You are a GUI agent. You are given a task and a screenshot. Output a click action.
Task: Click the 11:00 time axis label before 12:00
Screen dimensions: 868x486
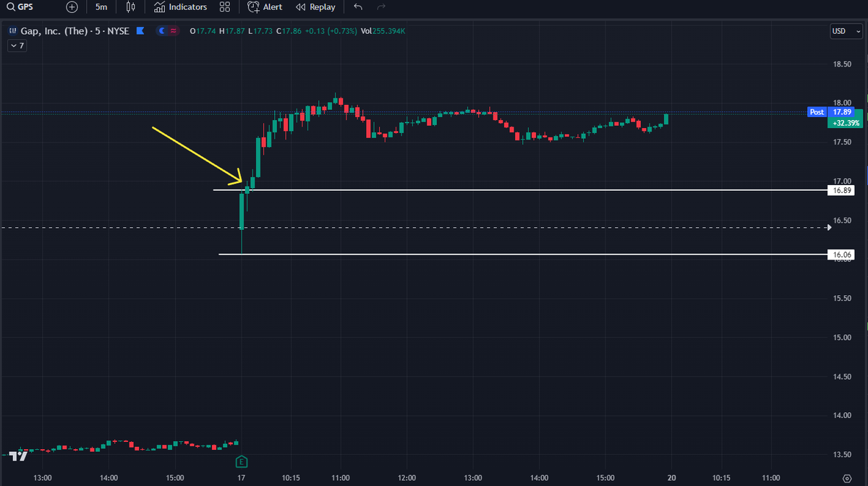pos(341,478)
